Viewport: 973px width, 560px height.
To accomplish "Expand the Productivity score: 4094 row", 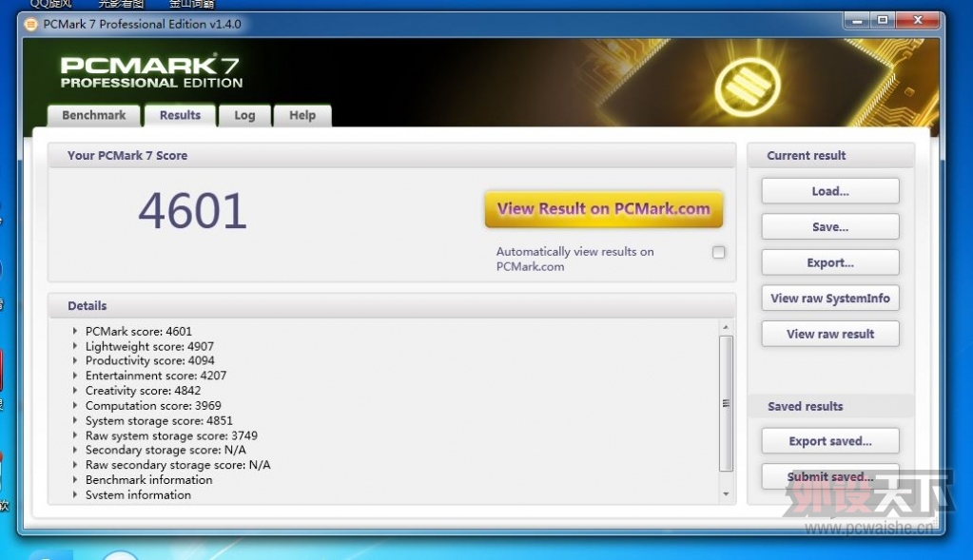I will point(75,360).
